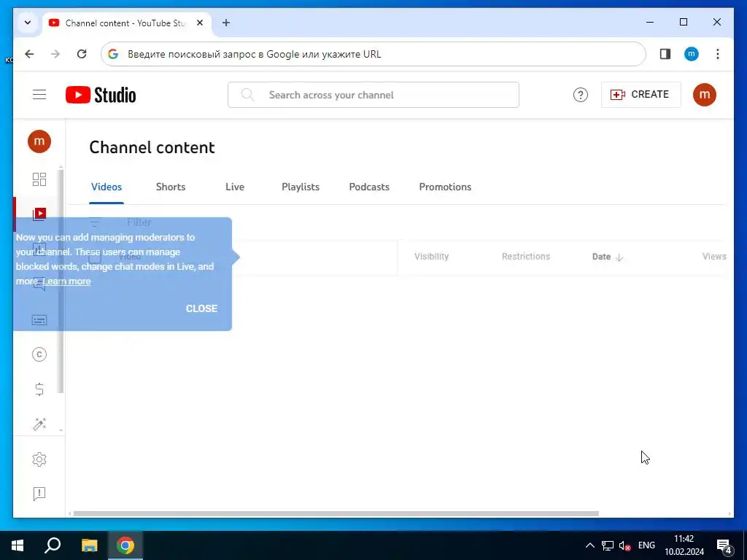The image size is (747, 560).
Task: Click the Chrome taskbar icon
Action: pos(125,545)
